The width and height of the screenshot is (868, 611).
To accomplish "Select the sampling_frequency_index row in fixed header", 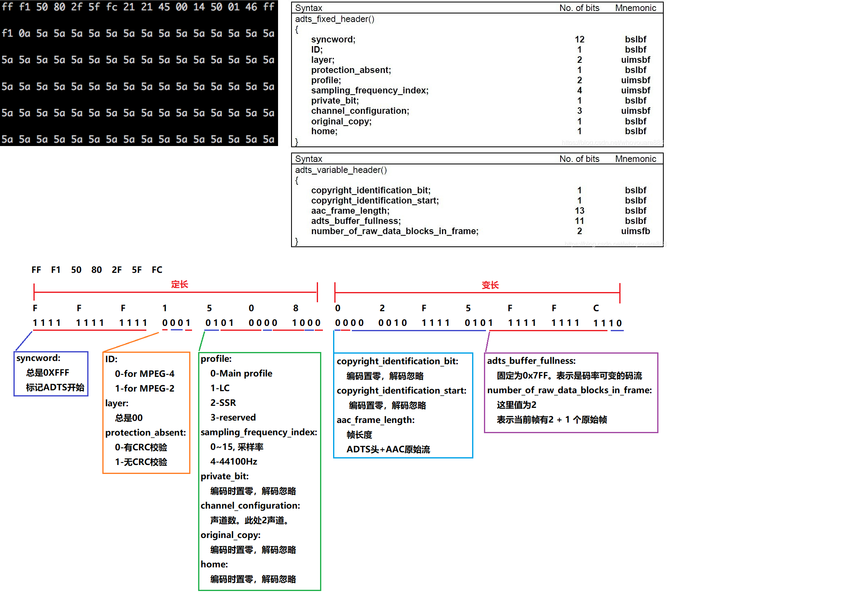I will point(369,91).
